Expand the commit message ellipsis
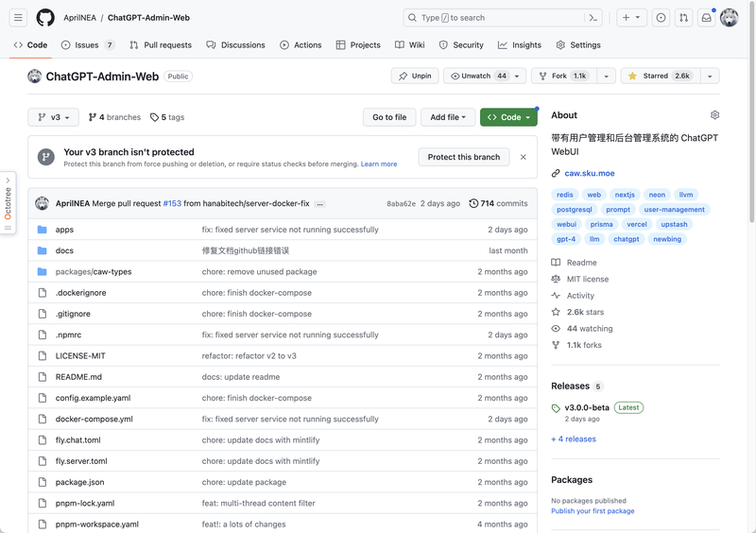Screen dimensions: 756x533 click(319, 204)
